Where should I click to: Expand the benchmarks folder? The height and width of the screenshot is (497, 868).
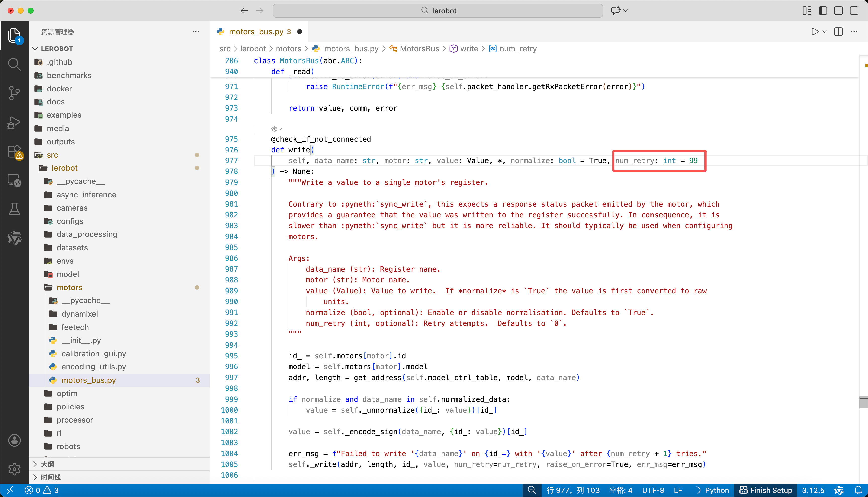(120, 75)
